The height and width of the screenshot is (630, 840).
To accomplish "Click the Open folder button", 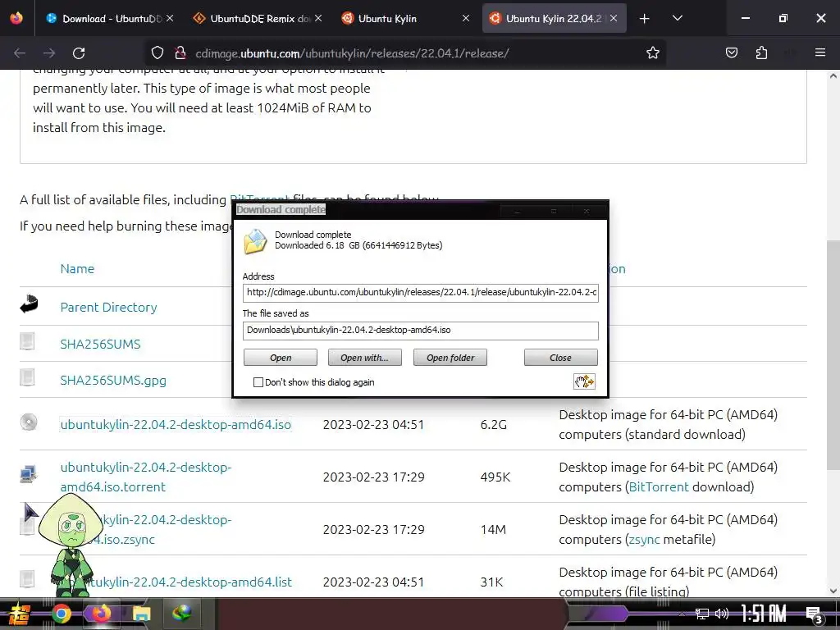I will pos(450,358).
